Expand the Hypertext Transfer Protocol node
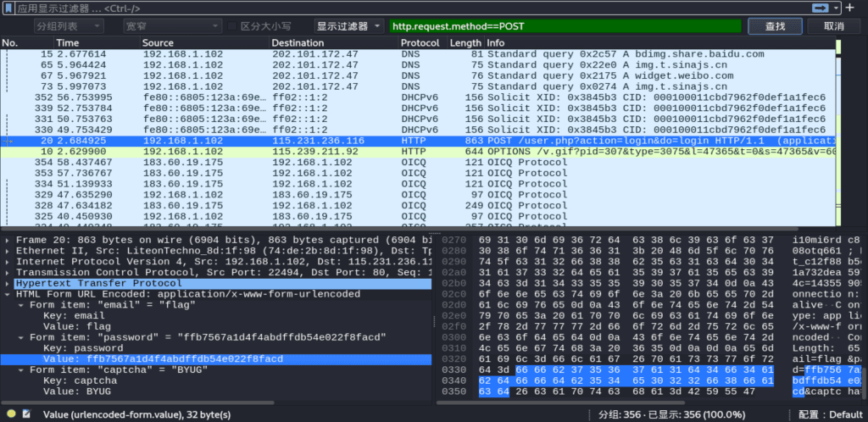 pyautogui.click(x=8, y=283)
